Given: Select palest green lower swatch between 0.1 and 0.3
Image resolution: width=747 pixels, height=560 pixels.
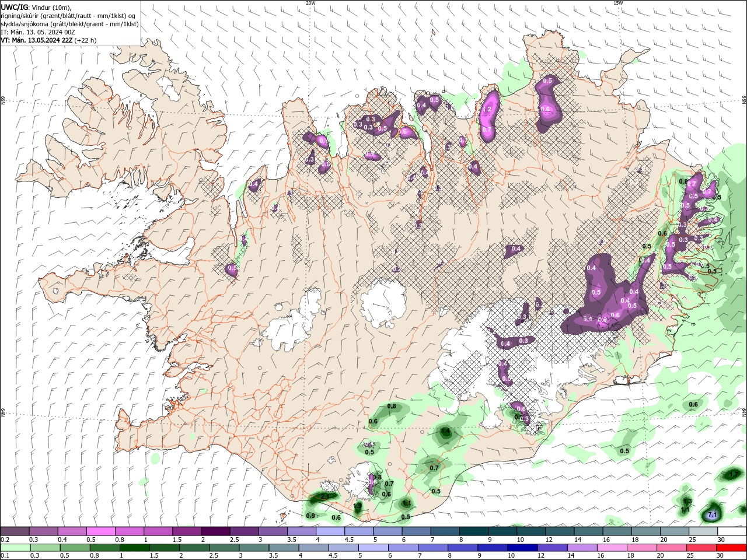Looking at the screenshot, I should (15, 548).
